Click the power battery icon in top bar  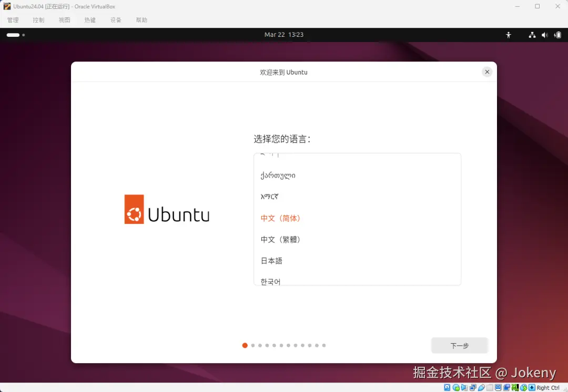click(558, 35)
